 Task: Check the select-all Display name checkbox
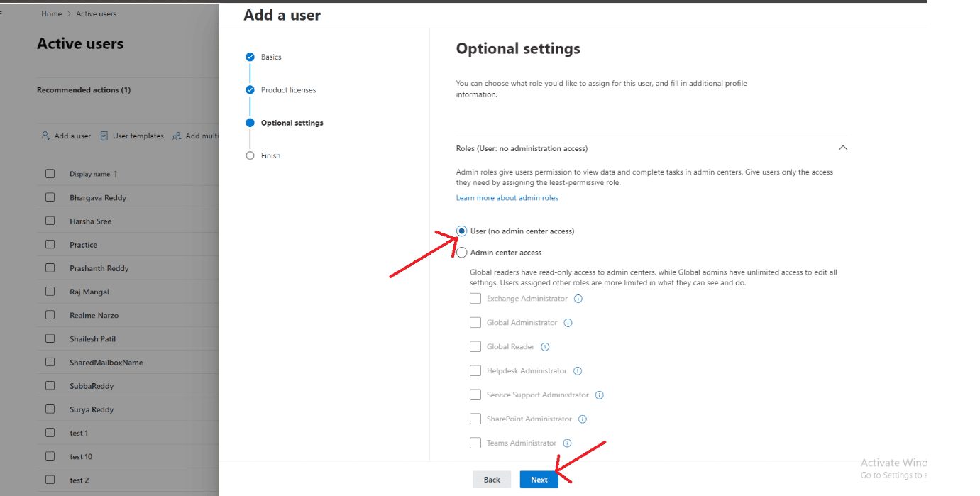point(50,174)
